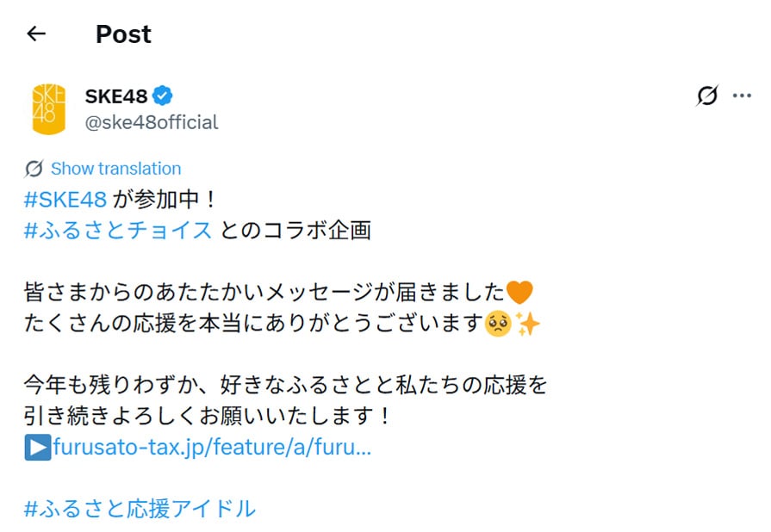
Task: Click the back arrow icon
Action: [36, 34]
